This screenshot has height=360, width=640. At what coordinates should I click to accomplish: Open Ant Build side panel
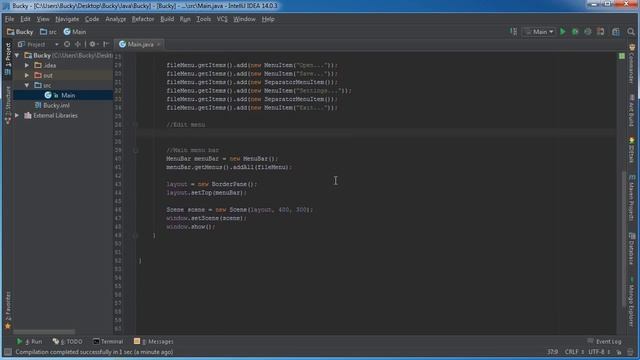(631, 110)
